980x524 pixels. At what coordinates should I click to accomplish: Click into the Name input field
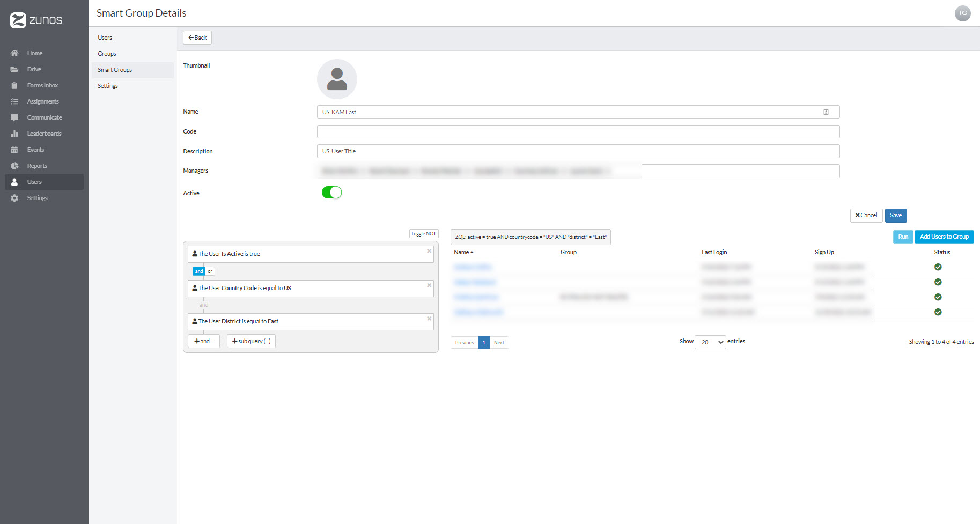[578, 112]
